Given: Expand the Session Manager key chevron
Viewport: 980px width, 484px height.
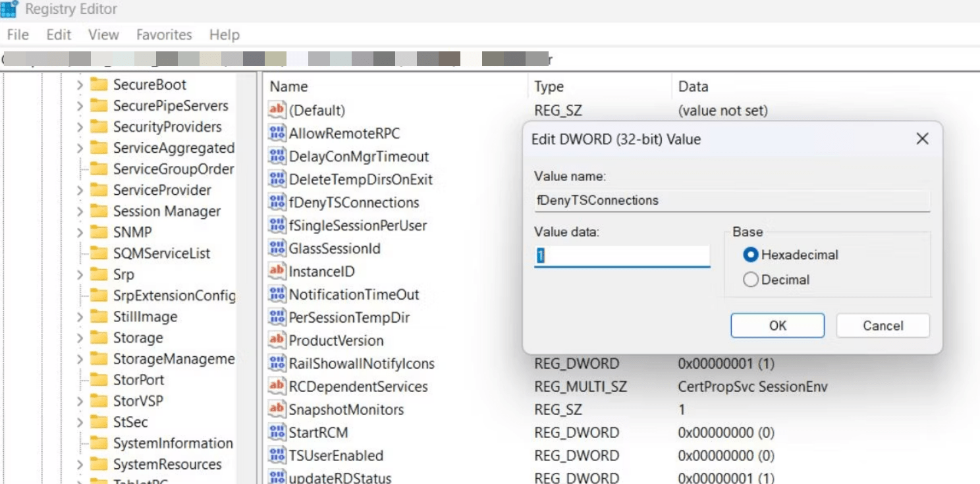Looking at the screenshot, I should 80,211.
